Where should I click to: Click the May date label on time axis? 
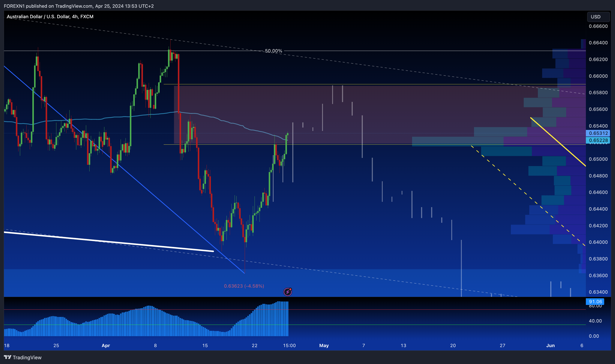(x=324, y=345)
